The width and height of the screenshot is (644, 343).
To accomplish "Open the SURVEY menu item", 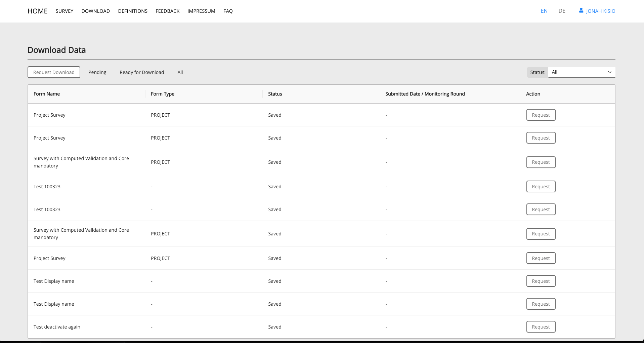I will point(65,11).
